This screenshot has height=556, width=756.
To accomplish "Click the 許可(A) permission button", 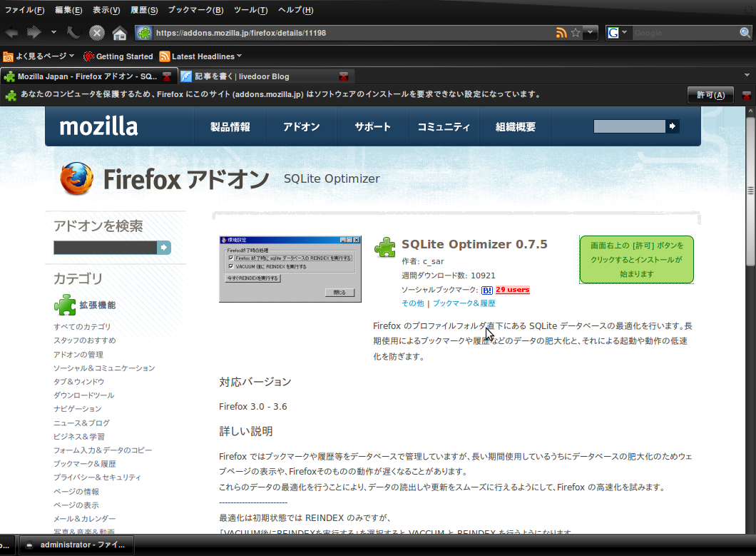I will (x=710, y=94).
